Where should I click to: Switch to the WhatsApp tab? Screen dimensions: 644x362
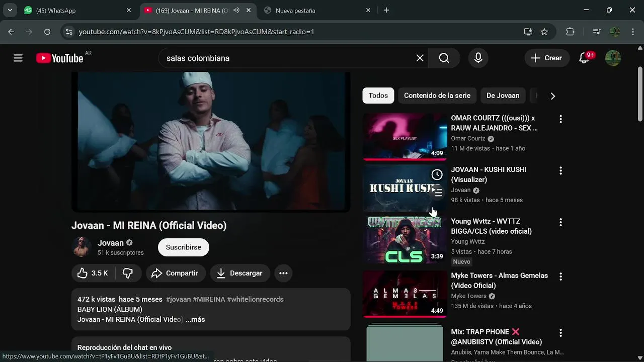coord(78,10)
